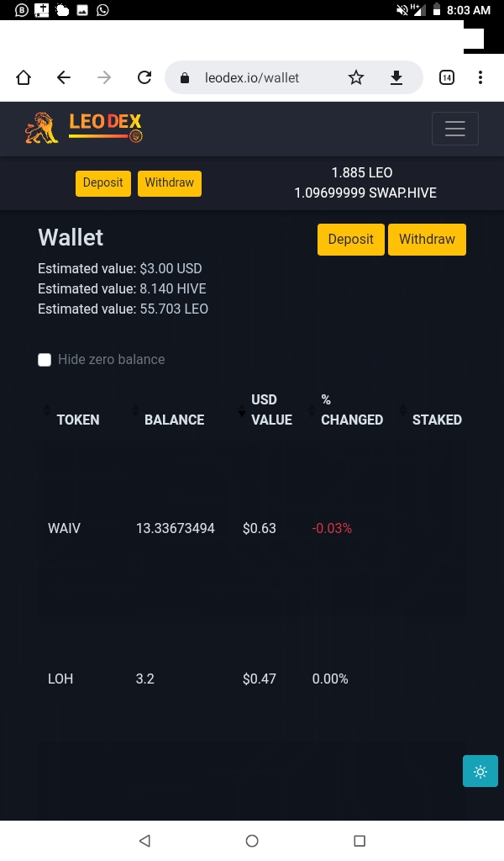Click the Withdraw button in the top bar

pos(170,182)
